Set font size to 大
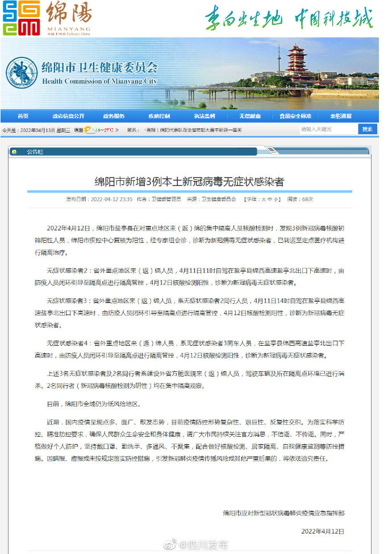The image size is (392, 554). (x=263, y=199)
